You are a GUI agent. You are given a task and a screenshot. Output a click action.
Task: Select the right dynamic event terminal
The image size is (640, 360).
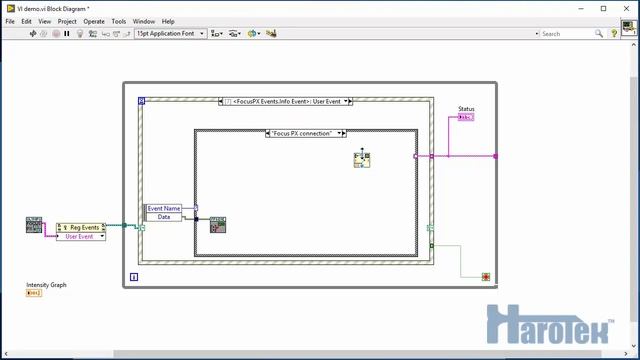coord(430,228)
